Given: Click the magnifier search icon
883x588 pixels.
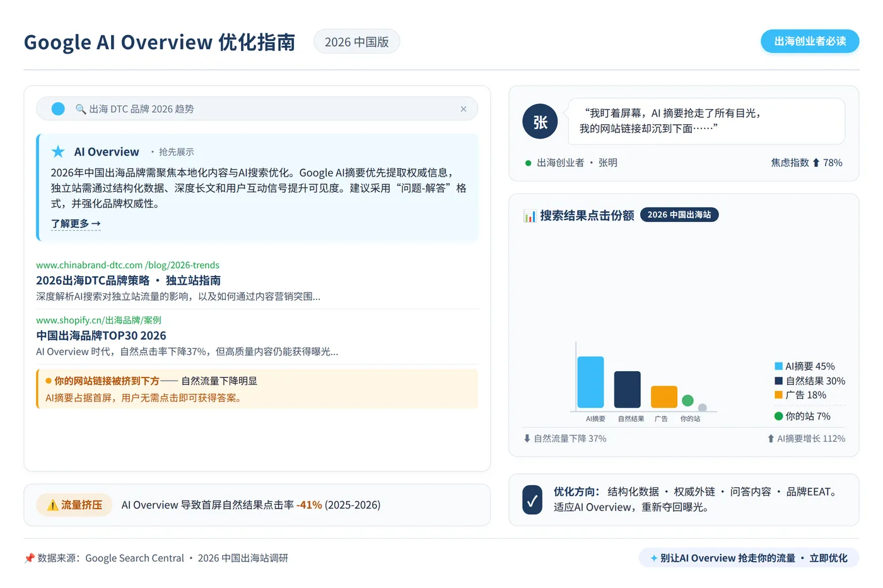Looking at the screenshot, I should (x=81, y=109).
